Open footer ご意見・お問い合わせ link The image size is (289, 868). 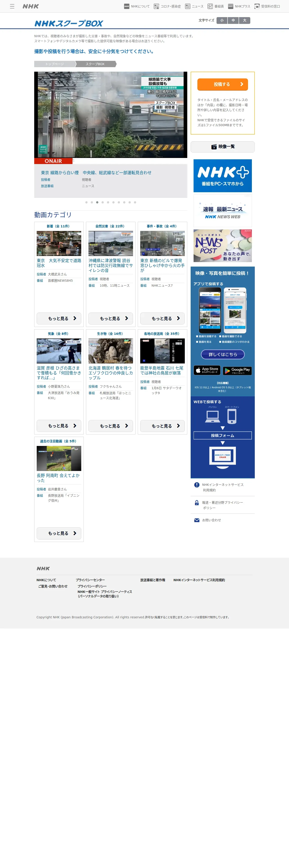pyautogui.click(x=53, y=586)
